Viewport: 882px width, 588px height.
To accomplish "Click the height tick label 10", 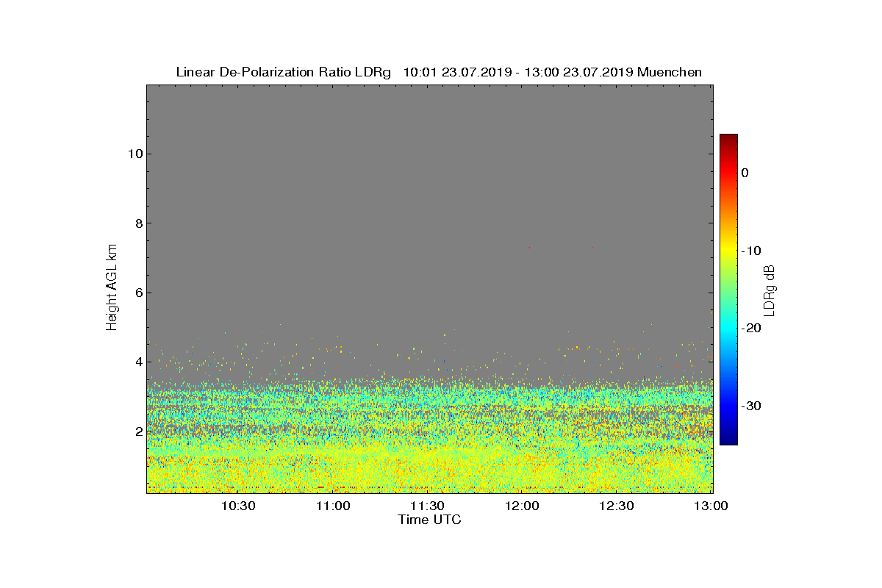I will (135, 154).
